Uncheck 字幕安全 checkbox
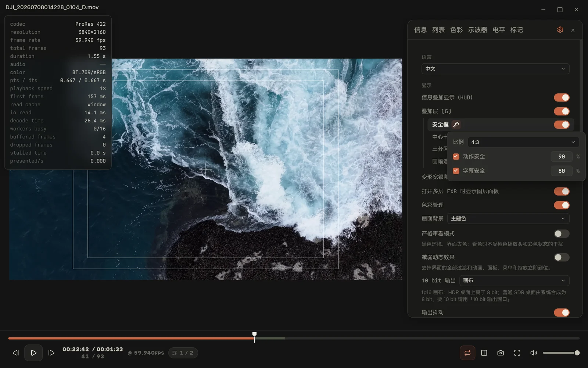Image resolution: width=588 pixels, height=368 pixels. pos(456,171)
